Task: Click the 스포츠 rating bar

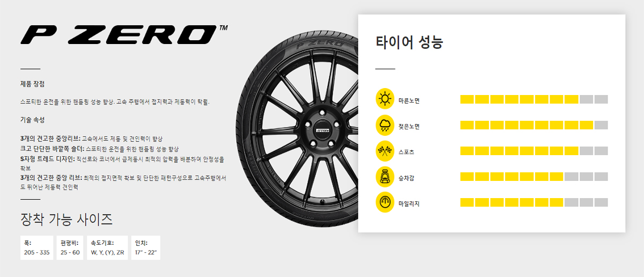Action: click(x=534, y=151)
